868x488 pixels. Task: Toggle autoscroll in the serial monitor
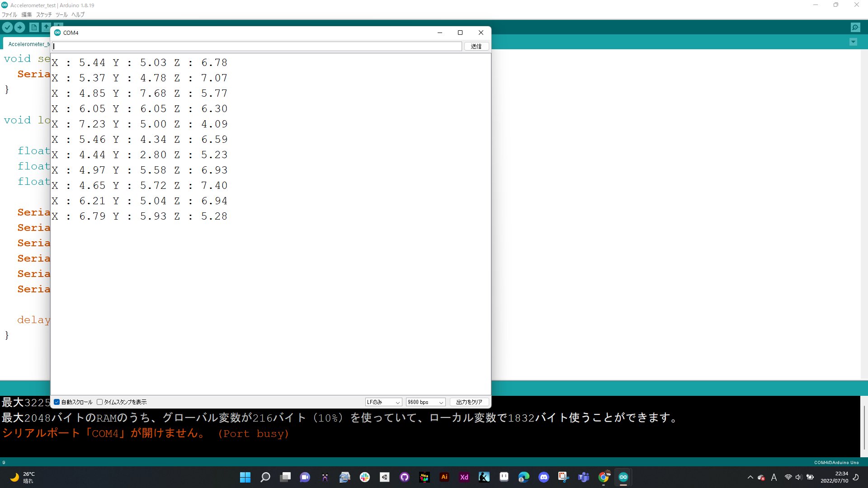coord(57,402)
